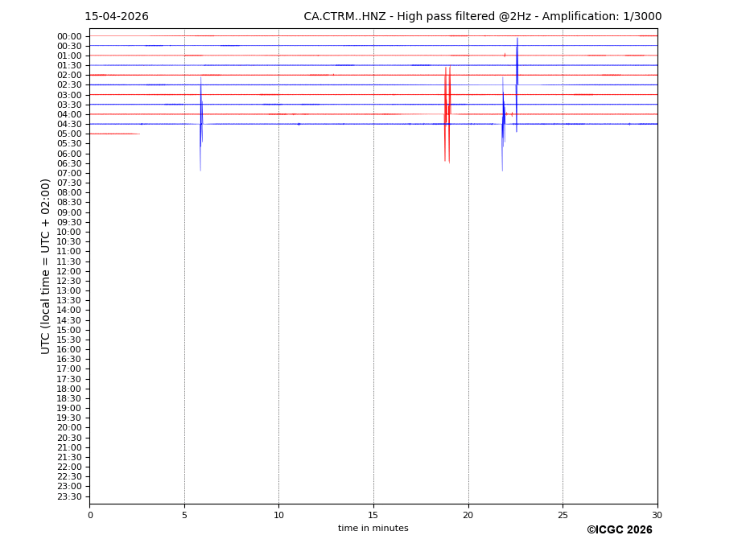Select the 05:00 time row label

pos(69,134)
